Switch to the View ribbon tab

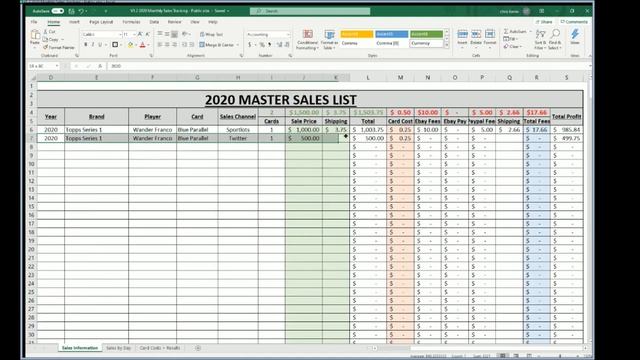pos(195,22)
